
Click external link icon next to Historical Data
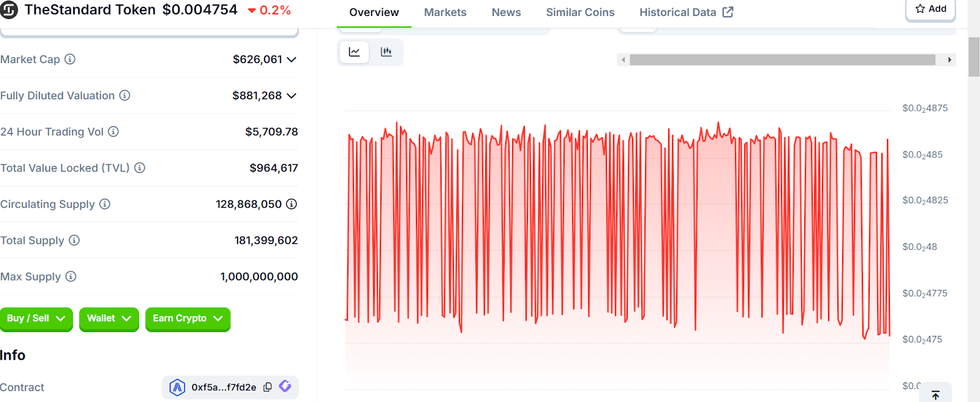[728, 12]
